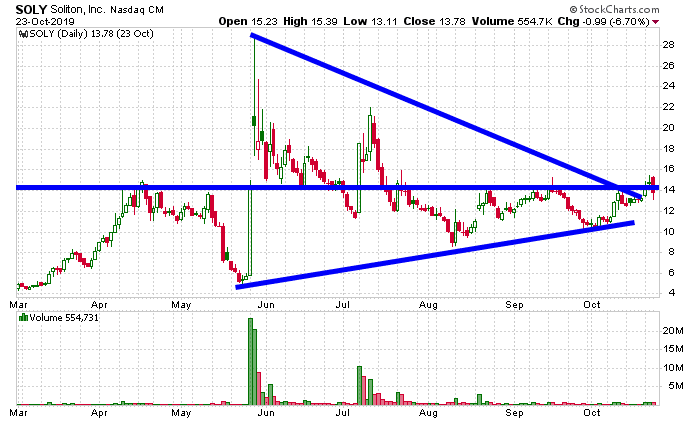
Task: Click the volume bars icon beside Volume 554,731
Action: (x=23, y=318)
